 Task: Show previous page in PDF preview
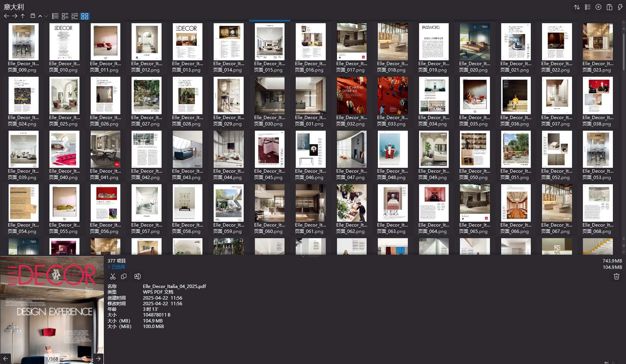point(6,358)
